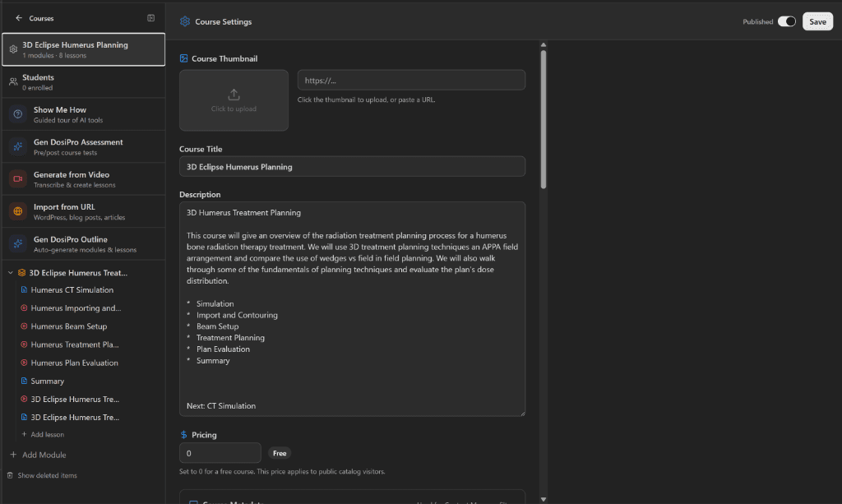Click the video icon of Humerus Importing and...
Screen dimensions: 842x504
coord(24,307)
